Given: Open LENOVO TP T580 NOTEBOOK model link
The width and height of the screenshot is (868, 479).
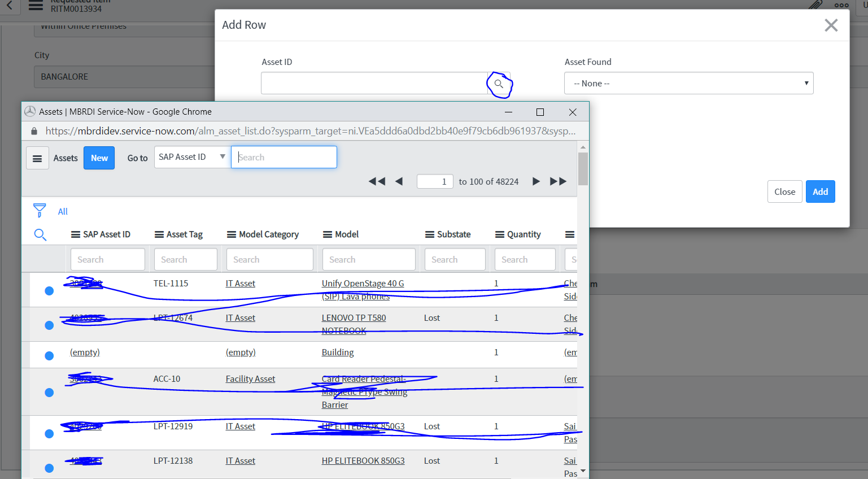Looking at the screenshot, I should pos(354,324).
